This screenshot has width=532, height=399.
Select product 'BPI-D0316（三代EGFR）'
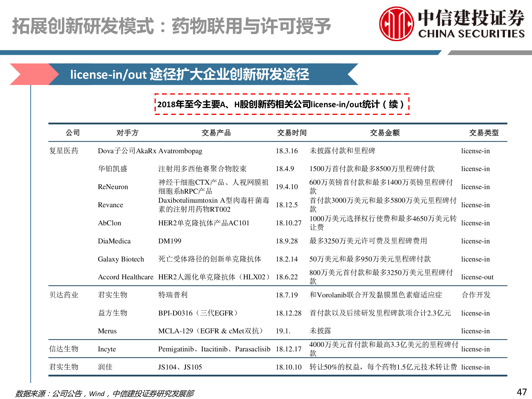coord(198,313)
